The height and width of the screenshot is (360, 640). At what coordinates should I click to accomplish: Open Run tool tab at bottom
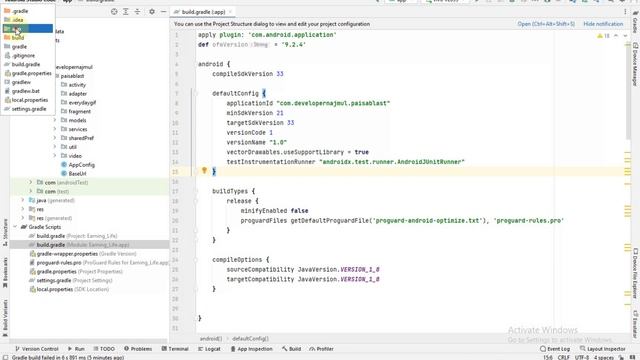tap(76, 349)
